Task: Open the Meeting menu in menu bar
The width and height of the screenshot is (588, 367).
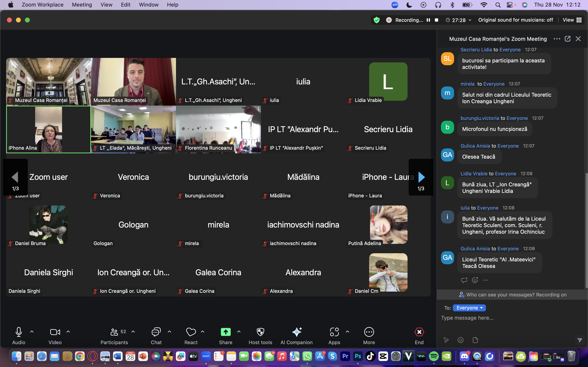Action: 82,5
